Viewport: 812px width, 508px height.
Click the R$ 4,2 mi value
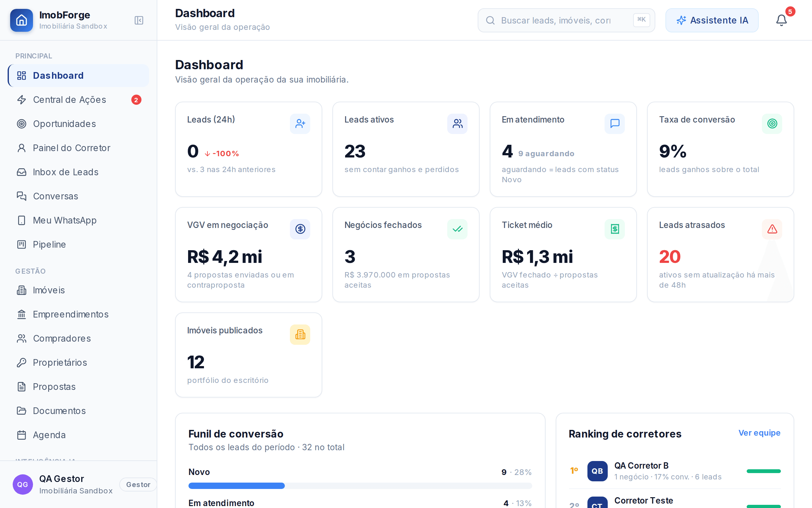[x=225, y=257]
